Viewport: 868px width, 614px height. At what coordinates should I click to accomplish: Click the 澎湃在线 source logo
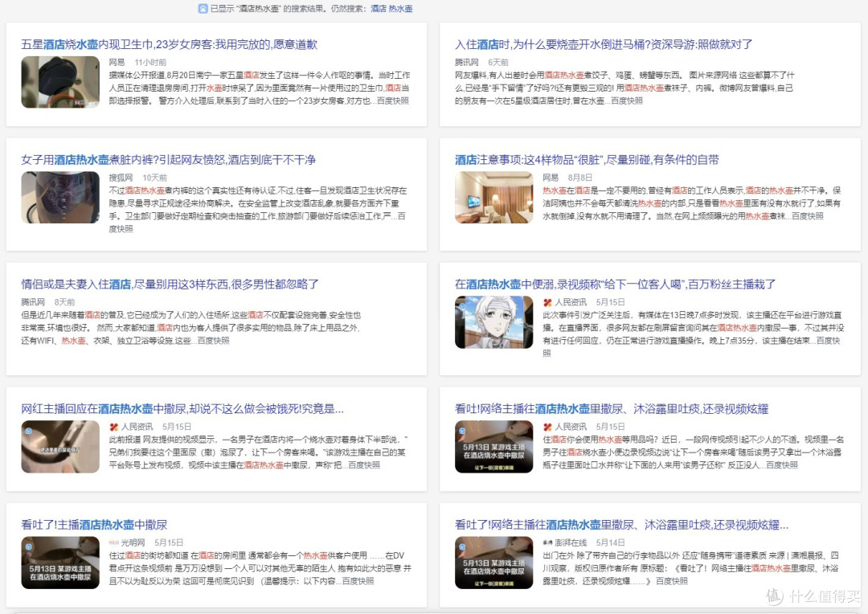(547, 542)
